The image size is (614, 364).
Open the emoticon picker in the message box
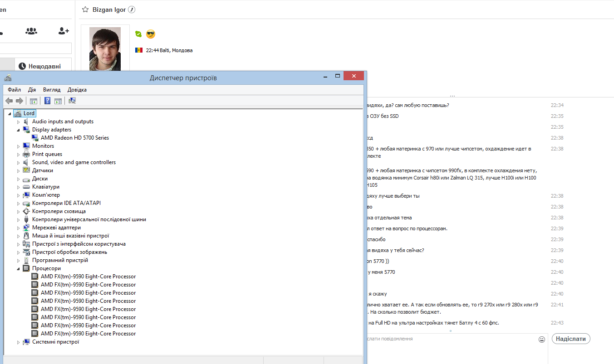tap(541, 339)
